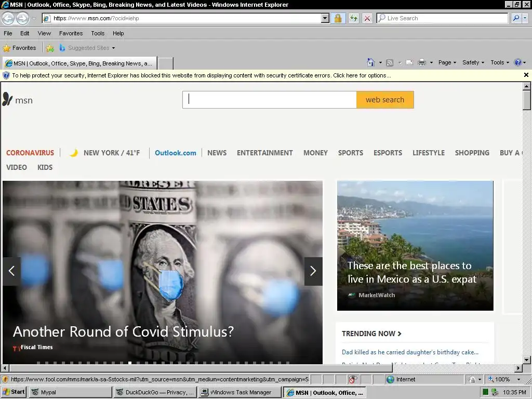The height and width of the screenshot is (399, 532).
Task: Open the Outlook.com link
Action: click(x=176, y=153)
